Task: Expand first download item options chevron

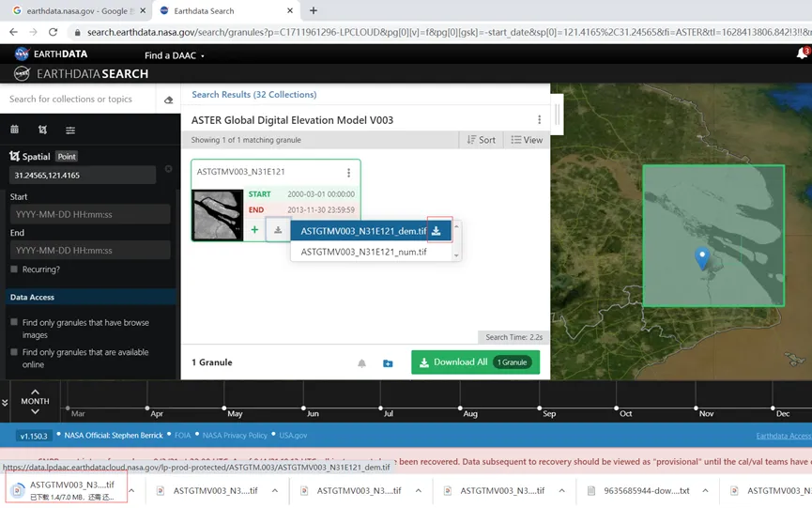Action: [x=131, y=490]
